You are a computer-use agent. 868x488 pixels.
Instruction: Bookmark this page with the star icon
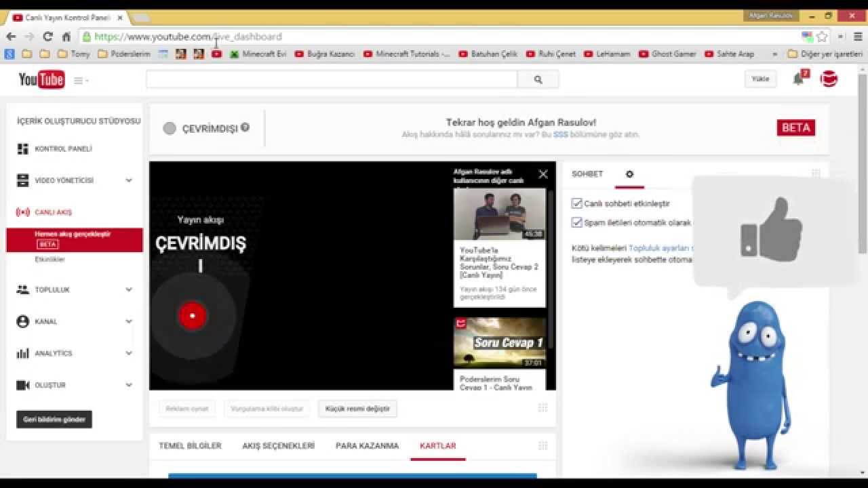[822, 37]
